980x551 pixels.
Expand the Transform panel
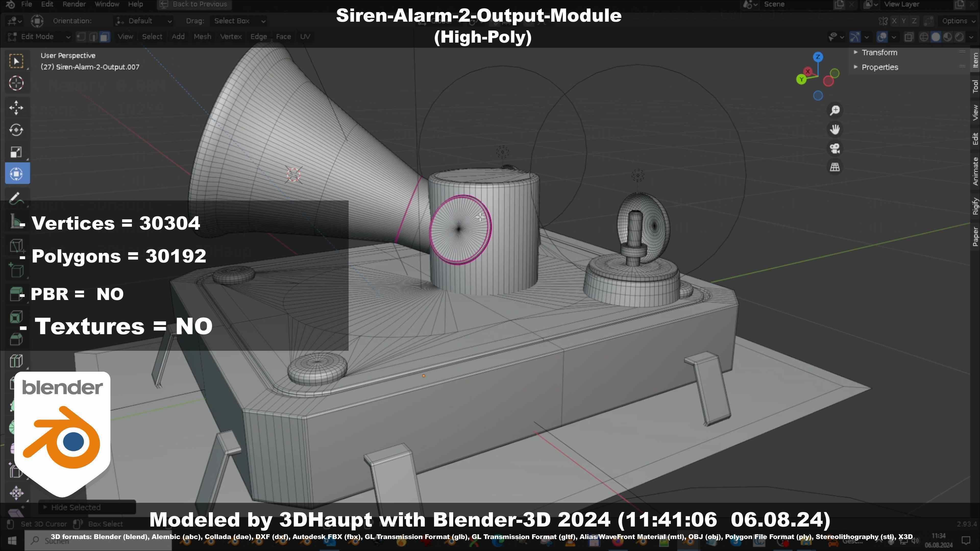point(879,53)
